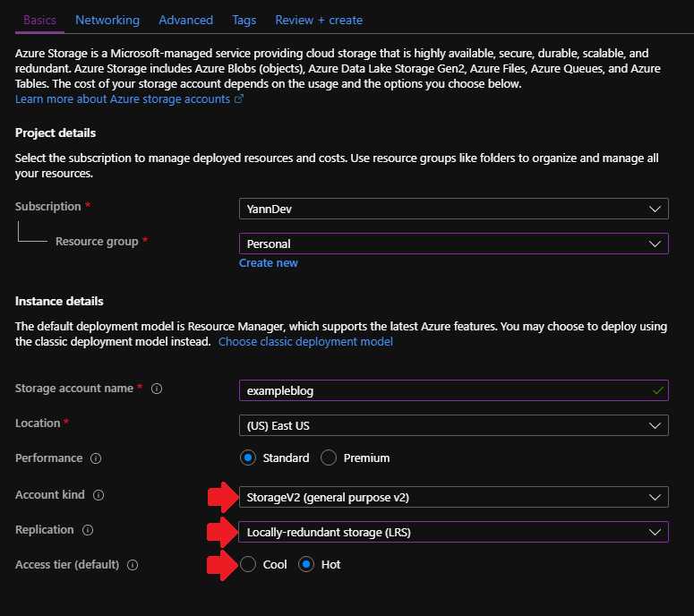This screenshot has width=694, height=616.
Task: Click info icon beside Performance label
Action: click(96, 458)
